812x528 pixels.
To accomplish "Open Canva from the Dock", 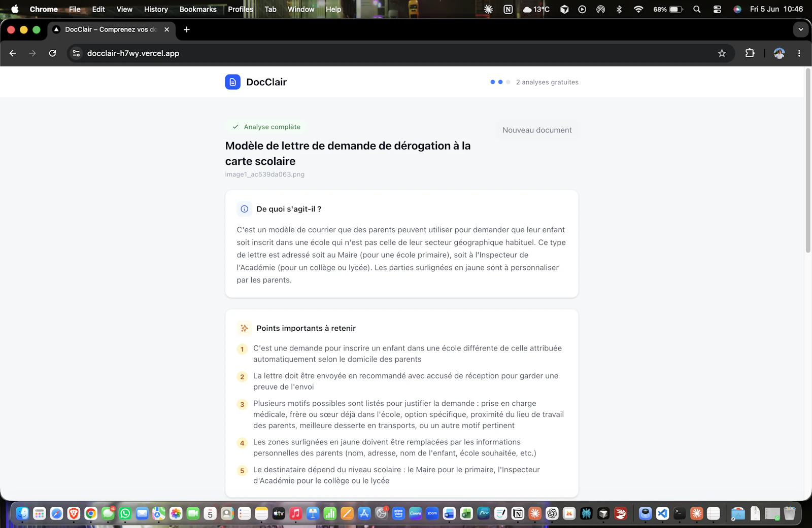I will point(416,513).
